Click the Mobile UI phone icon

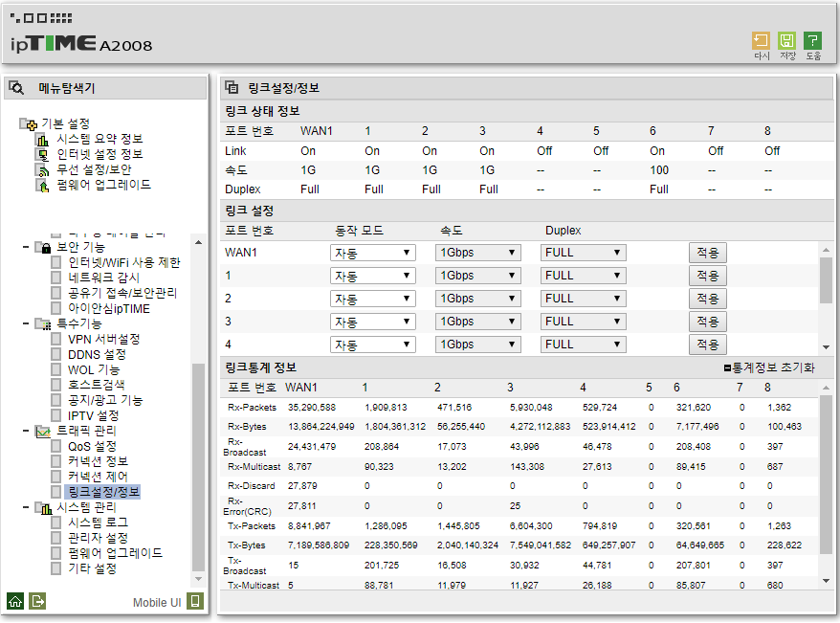tap(195, 601)
